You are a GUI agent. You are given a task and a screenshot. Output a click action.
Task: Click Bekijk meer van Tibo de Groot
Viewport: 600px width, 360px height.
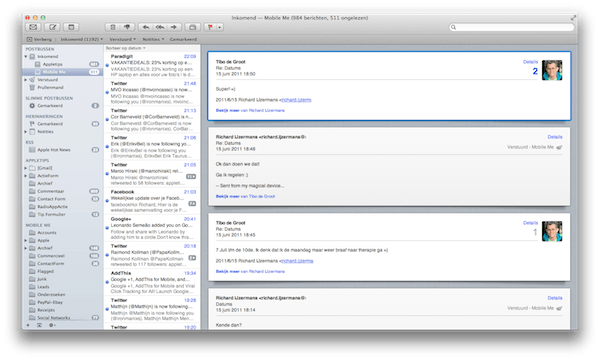pyautogui.click(x=245, y=196)
